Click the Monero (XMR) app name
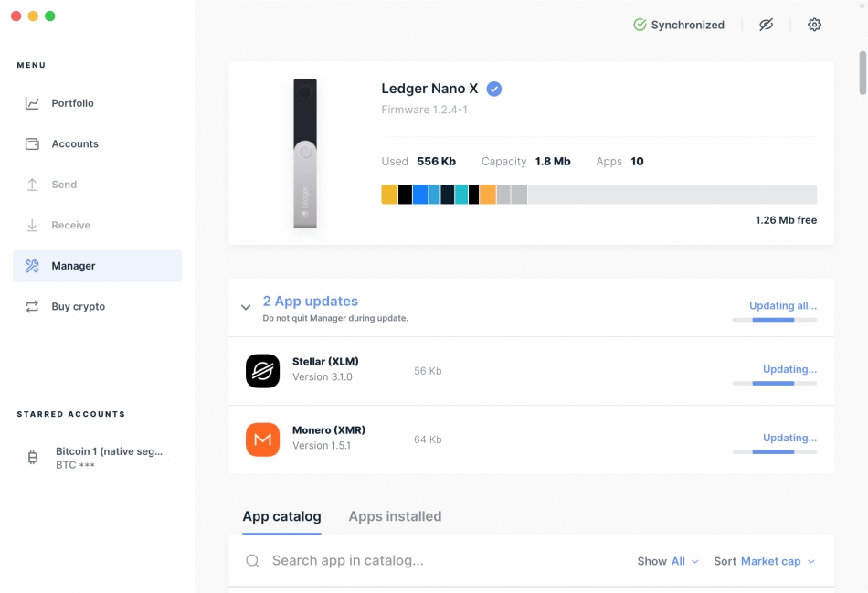Screen dimensions: 868x593 tap(329, 430)
